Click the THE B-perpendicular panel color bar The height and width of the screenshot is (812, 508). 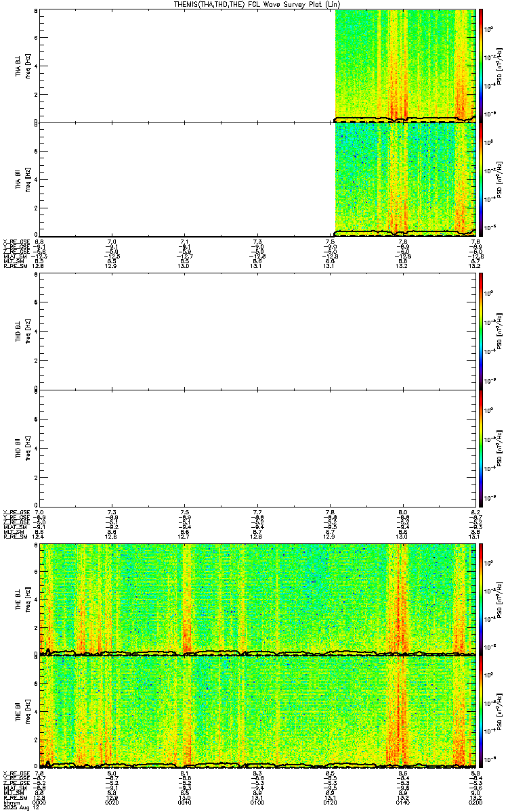click(x=481, y=599)
